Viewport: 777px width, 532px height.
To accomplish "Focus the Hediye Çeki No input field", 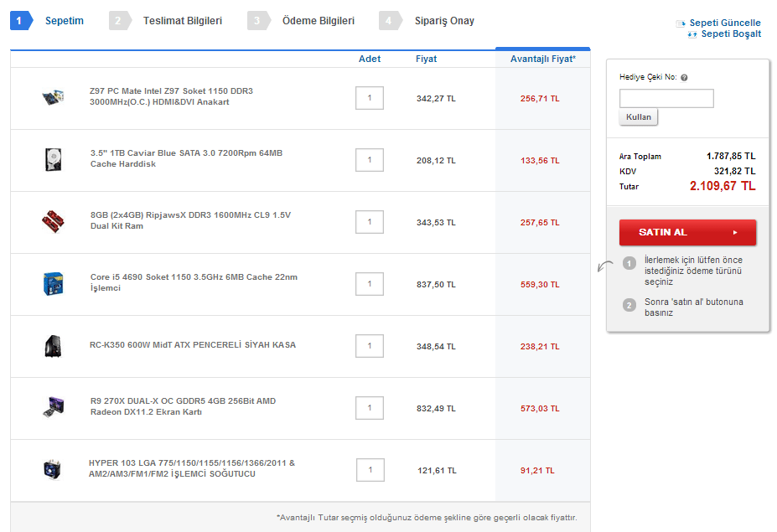I will coord(666,98).
